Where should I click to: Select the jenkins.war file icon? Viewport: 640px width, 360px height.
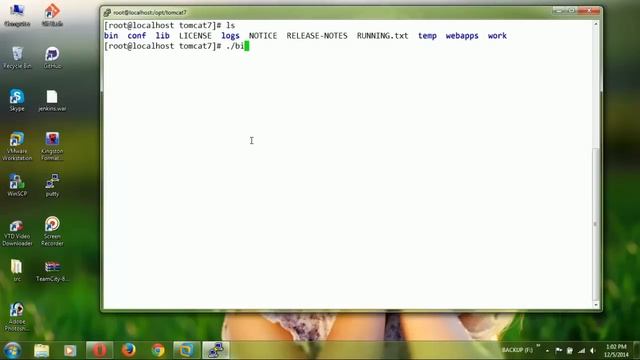click(52, 100)
